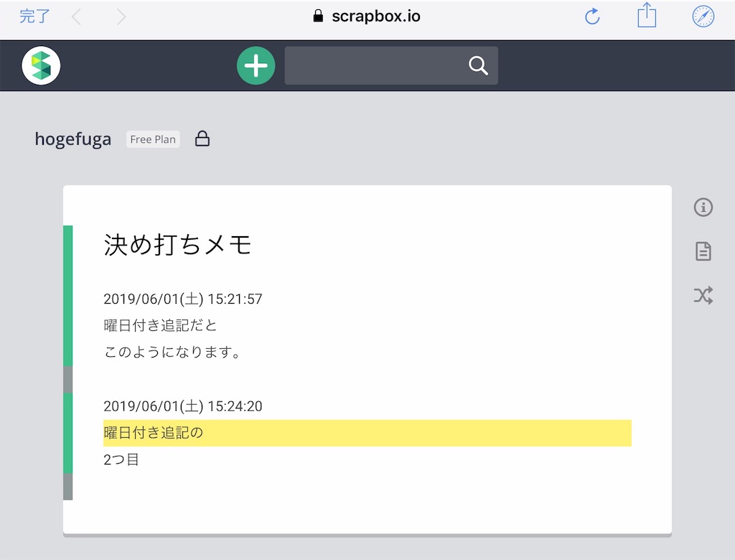Click line 2つ目
The width and height of the screenshot is (735, 560).
[x=121, y=459]
